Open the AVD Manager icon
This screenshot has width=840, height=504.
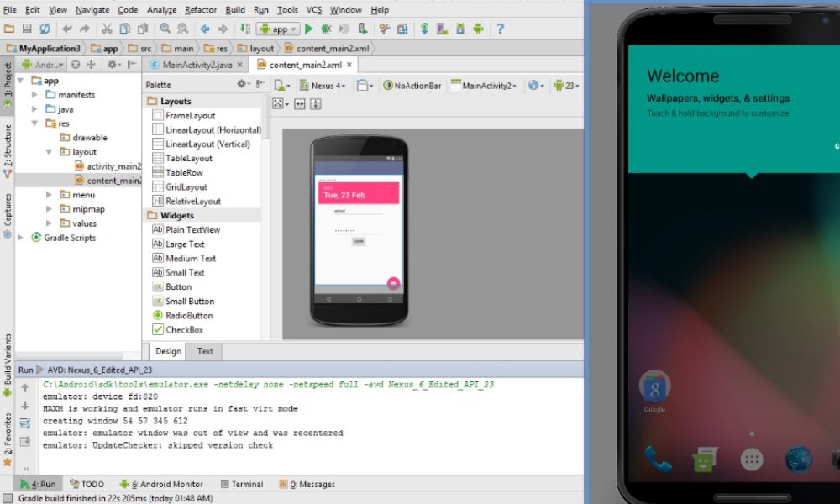[442, 29]
